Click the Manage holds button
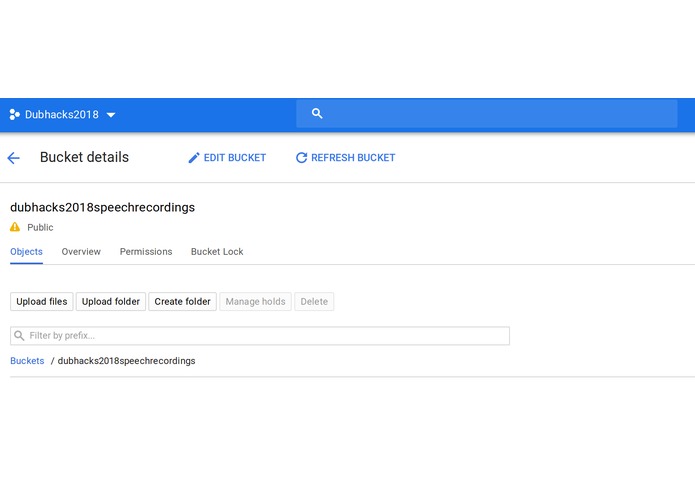The height and width of the screenshot is (494, 695). click(x=255, y=301)
